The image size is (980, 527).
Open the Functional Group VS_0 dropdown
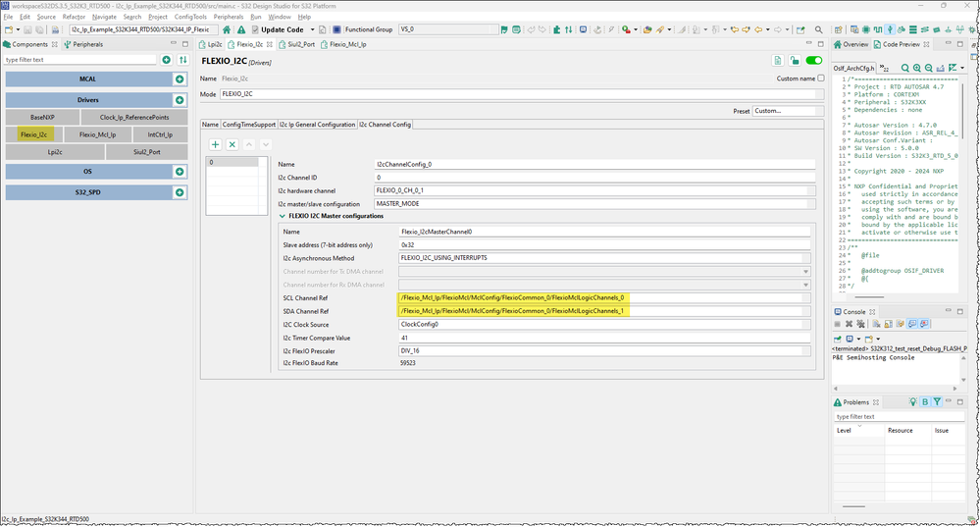pyautogui.click(x=449, y=29)
